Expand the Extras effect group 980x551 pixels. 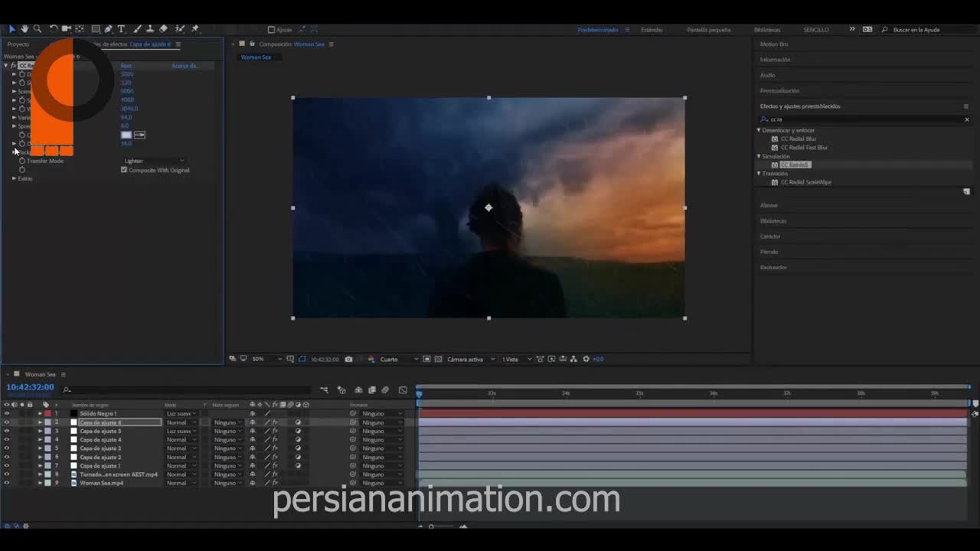[x=14, y=178]
